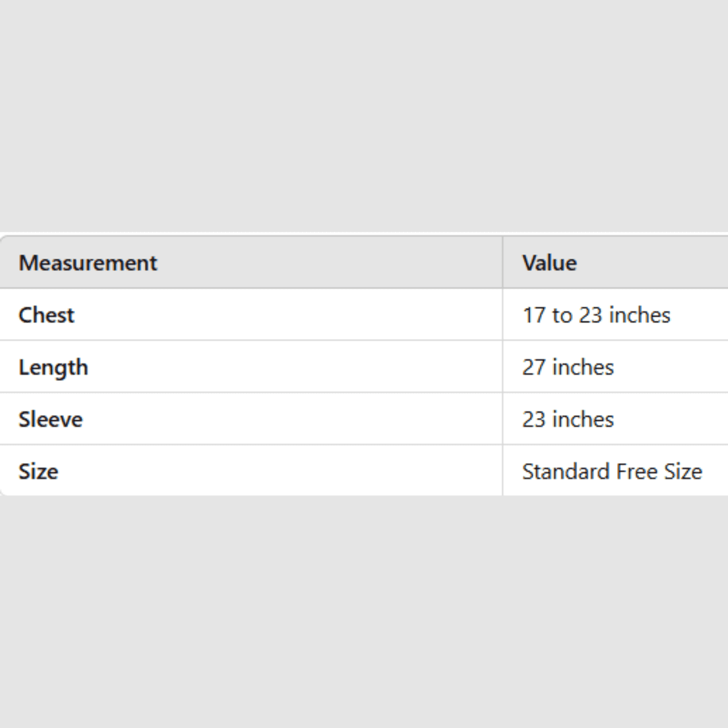Click blank space right of Size label
728x728 pixels.
pyautogui.click(x=270, y=471)
